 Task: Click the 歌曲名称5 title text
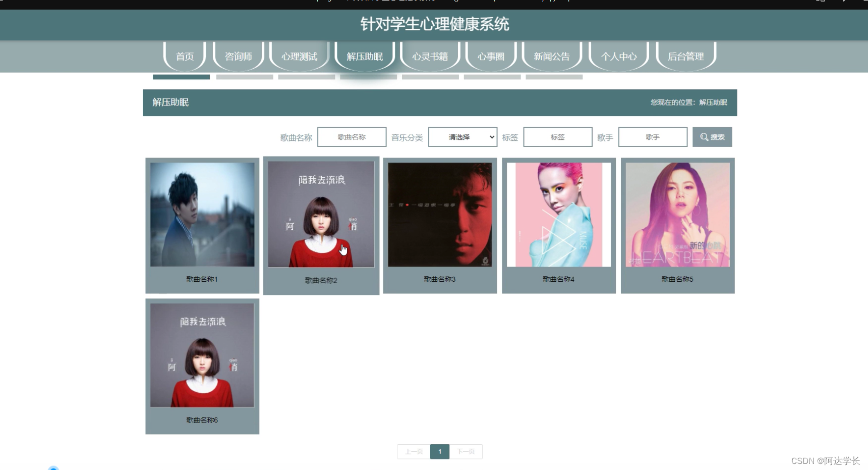point(677,279)
